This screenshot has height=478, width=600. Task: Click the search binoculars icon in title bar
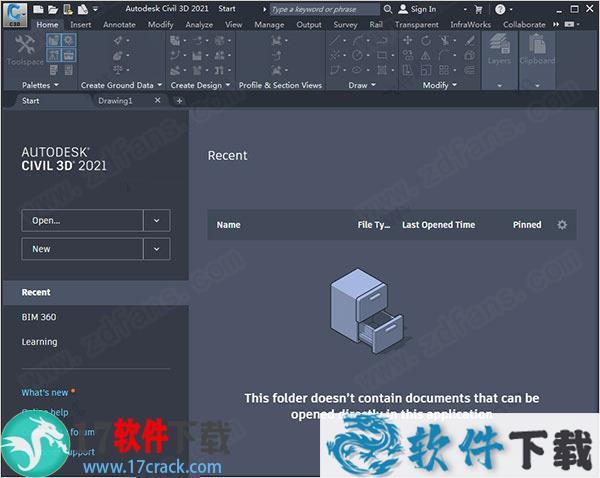(388, 9)
